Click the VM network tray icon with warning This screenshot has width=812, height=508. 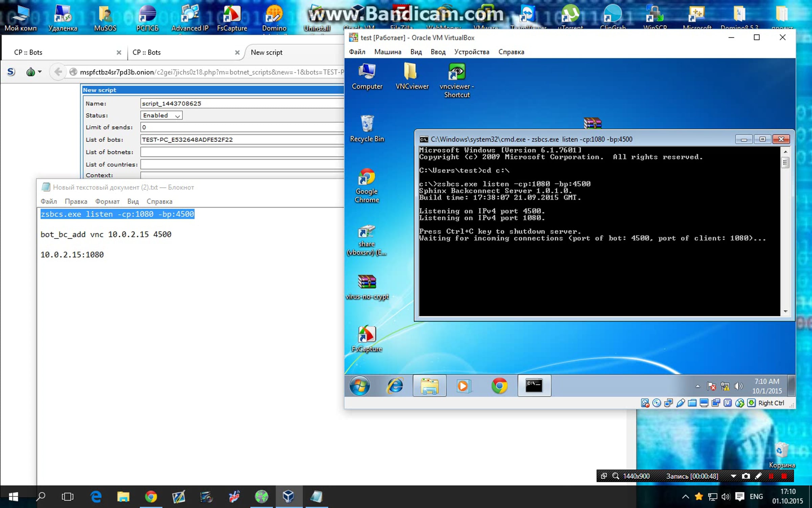click(725, 386)
